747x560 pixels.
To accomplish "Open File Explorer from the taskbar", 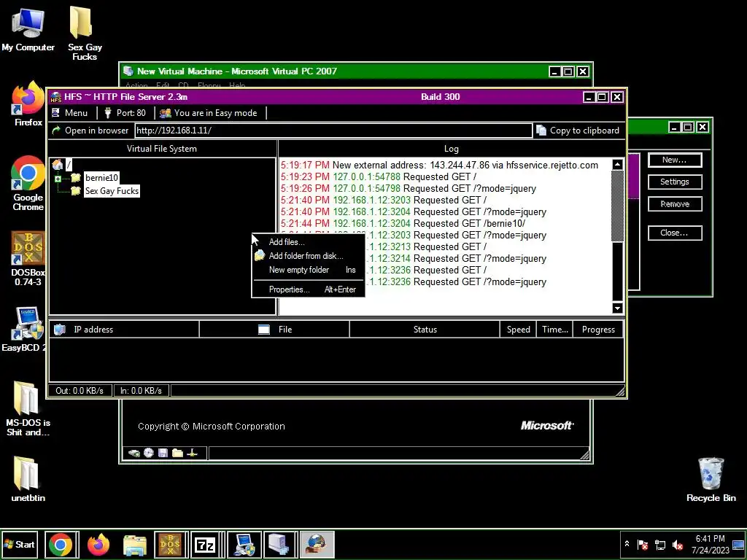I will (135, 545).
